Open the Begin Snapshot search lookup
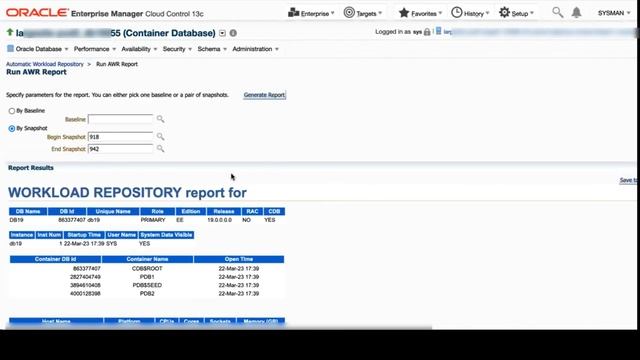Viewport: 640px width, 360px height. [160, 136]
